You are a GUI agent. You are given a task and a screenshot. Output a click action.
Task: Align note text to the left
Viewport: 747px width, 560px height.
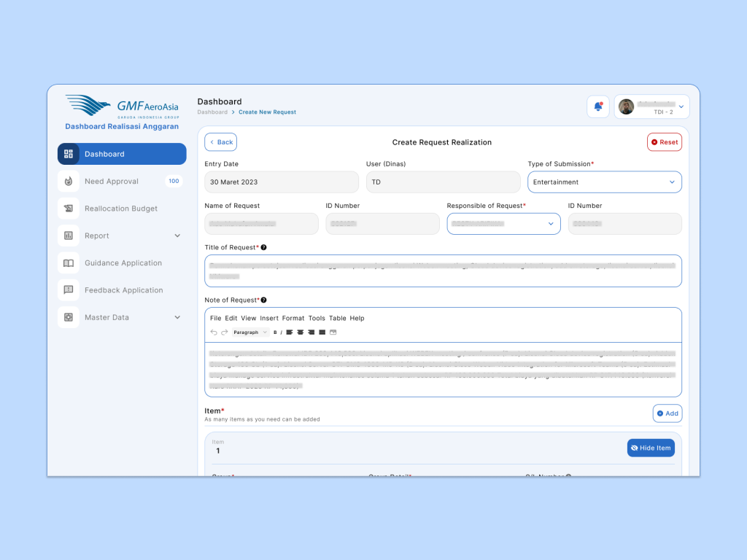tap(290, 332)
